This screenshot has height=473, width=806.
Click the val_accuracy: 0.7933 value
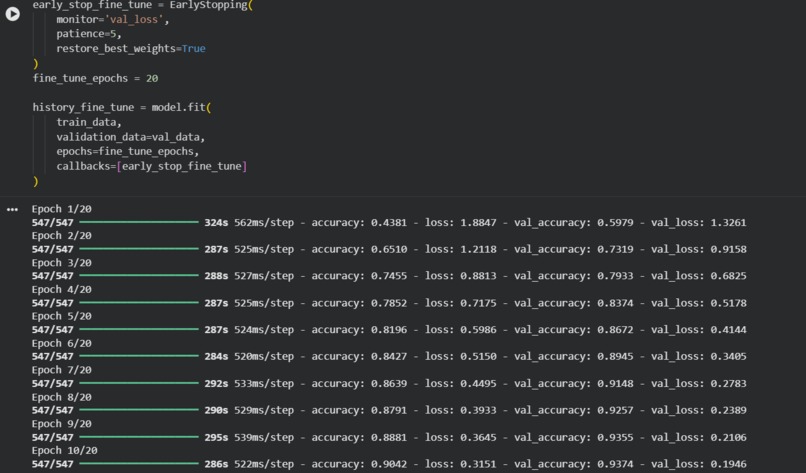pos(574,276)
